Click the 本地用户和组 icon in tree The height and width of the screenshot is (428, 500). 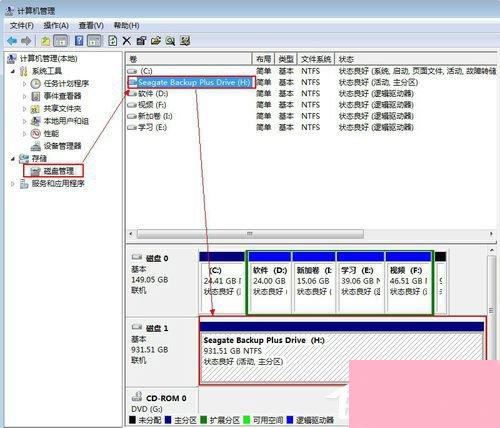[x=36, y=121]
